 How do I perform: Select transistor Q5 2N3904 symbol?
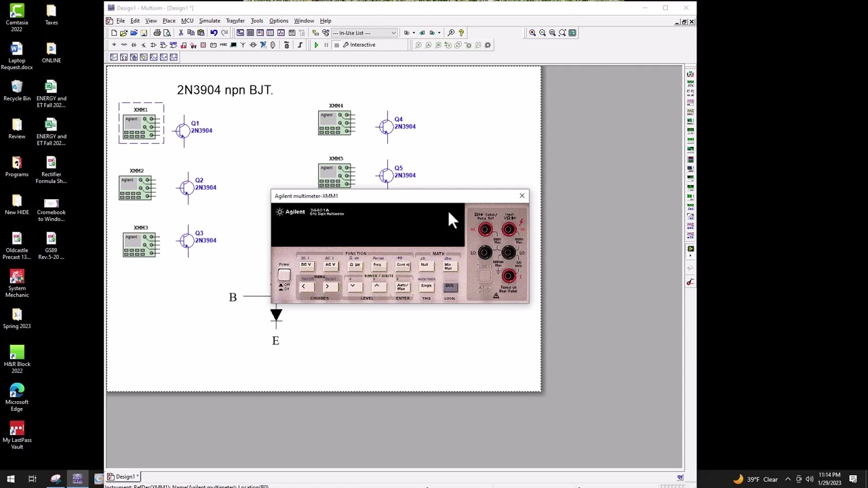click(386, 175)
